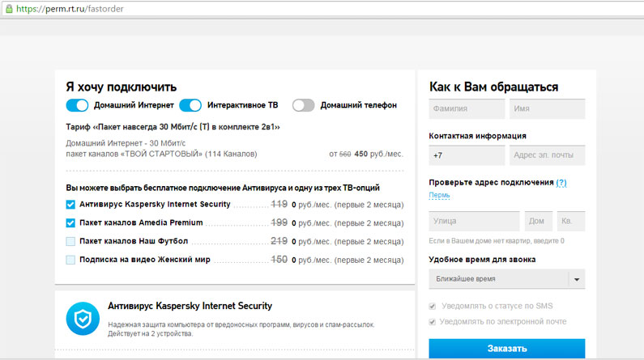Uncheck Антивирус Kaspersky Internet Security checkbox
This screenshot has width=644, height=360.
click(x=70, y=205)
